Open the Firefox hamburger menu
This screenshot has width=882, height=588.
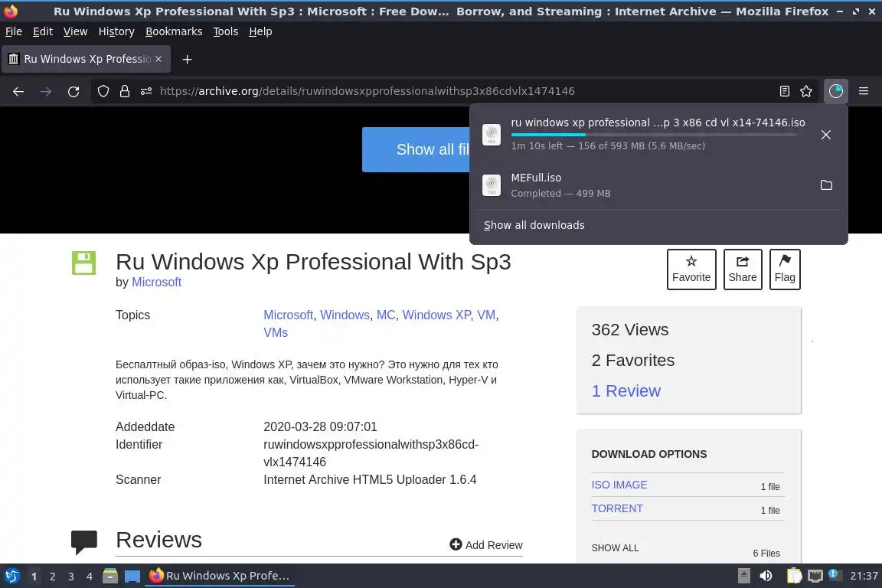(864, 91)
